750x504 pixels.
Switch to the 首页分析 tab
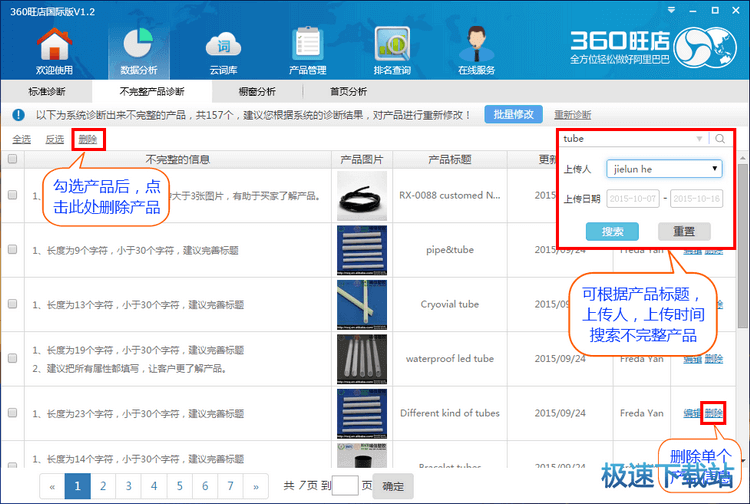(x=348, y=91)
